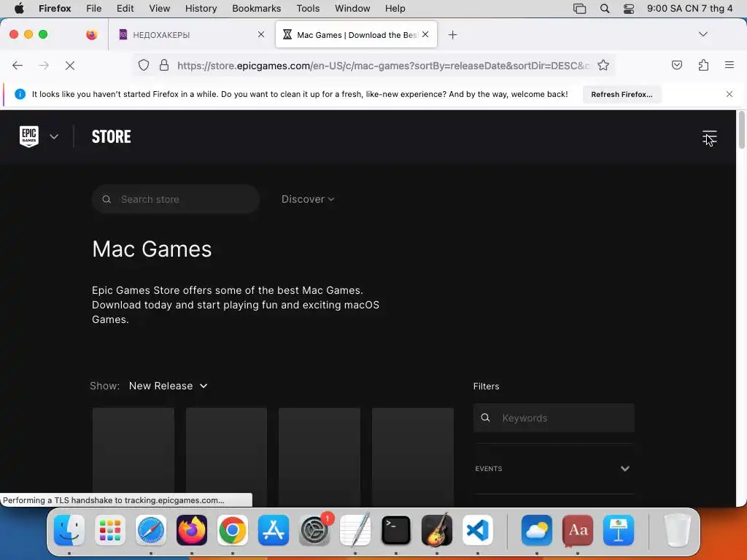Open the Save to Pocket icon
This screenshot has height=560, width=747.
676,65
